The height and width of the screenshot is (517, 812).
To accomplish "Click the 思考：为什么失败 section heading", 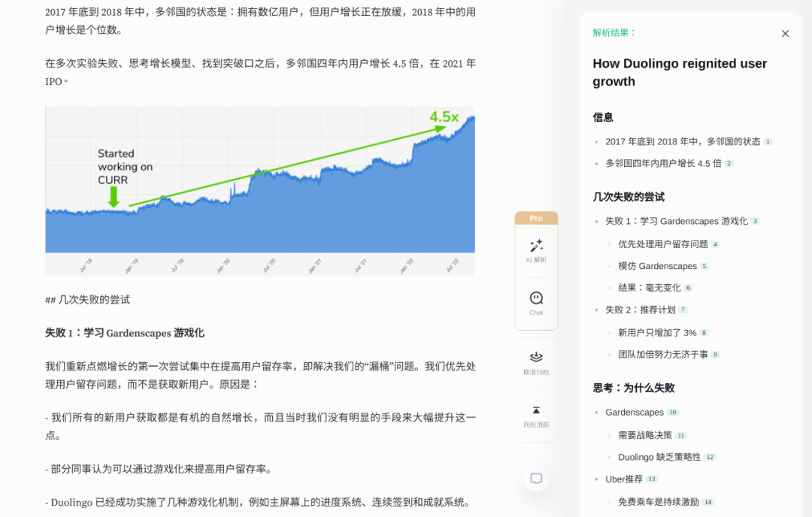I will [x=633, y=389].
